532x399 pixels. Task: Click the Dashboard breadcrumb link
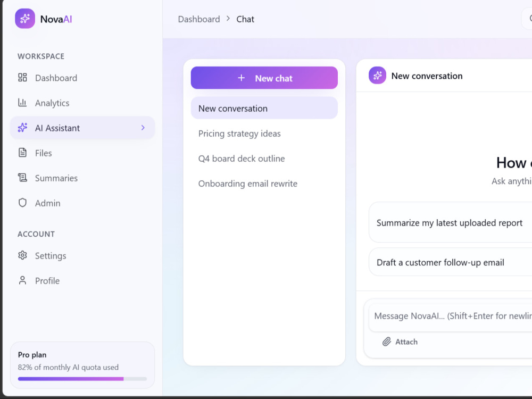pyautogui.click(x=199, y=19)
